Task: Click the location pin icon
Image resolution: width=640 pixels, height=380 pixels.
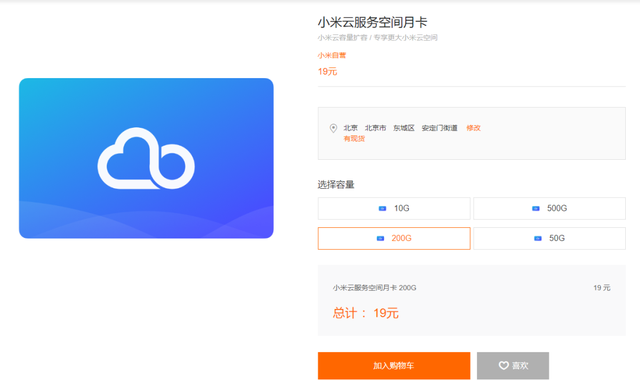Action: click(x=333, y=128)
